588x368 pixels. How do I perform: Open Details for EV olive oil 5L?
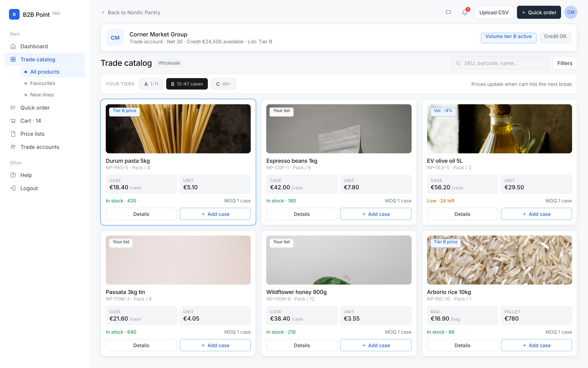(462, 214)
